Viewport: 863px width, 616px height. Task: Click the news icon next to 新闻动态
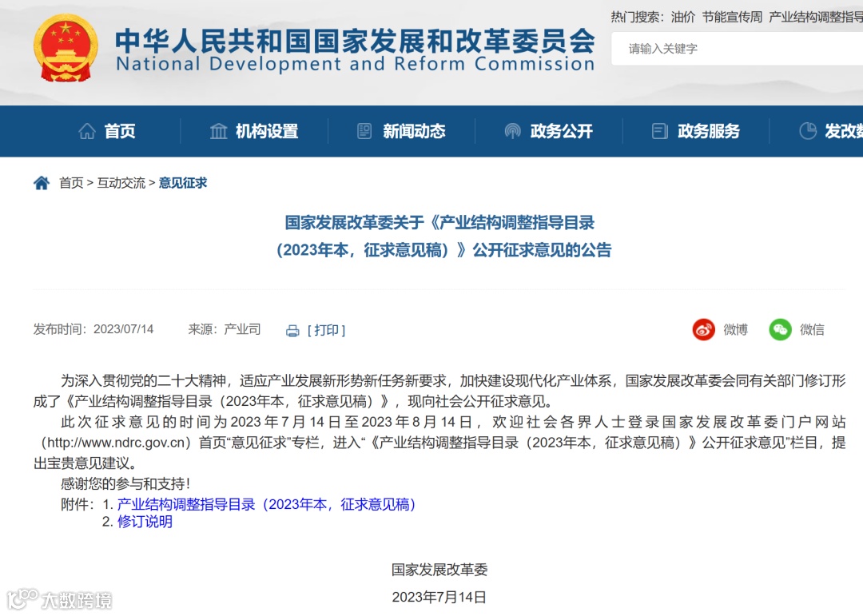tap(364, 131)
